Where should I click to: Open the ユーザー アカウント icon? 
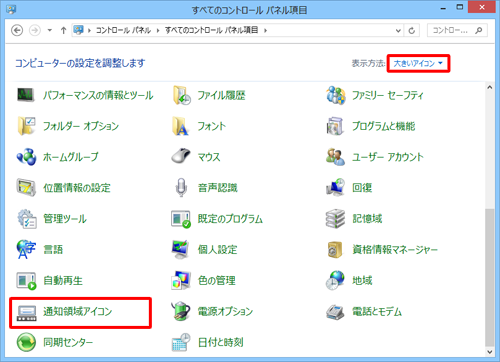[335, 157]
